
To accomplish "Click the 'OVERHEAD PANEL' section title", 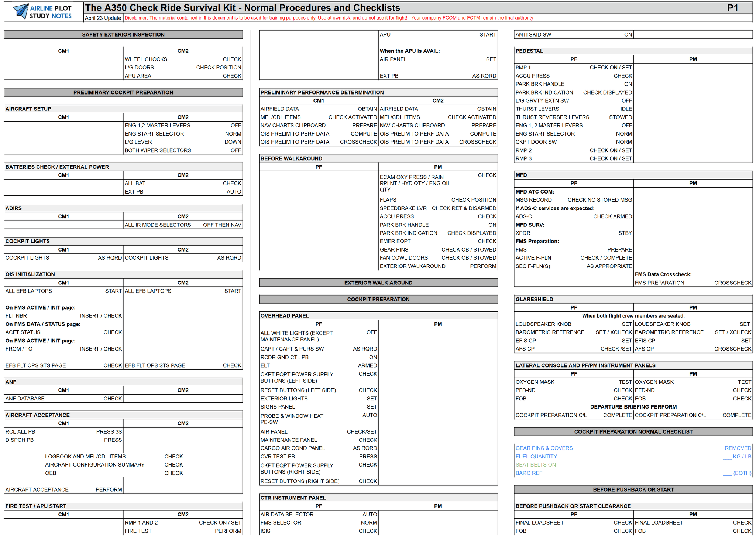I will pos(285,316).
